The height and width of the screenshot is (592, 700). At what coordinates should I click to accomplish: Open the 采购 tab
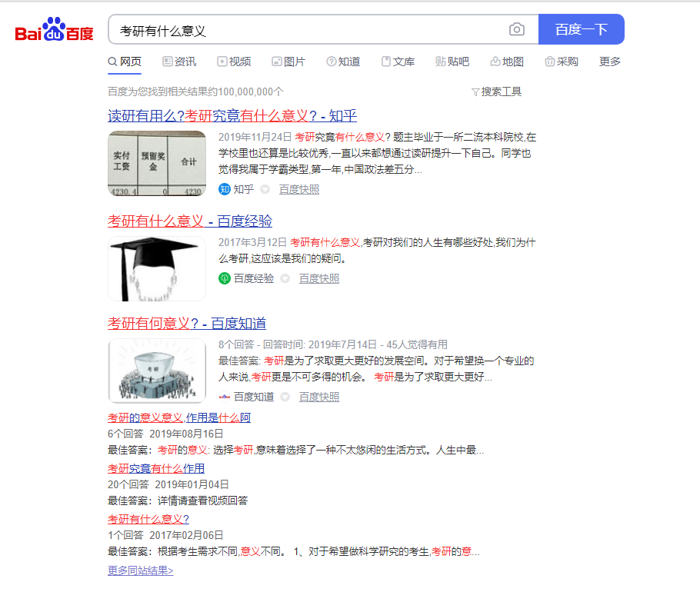(x=562, y=62)
